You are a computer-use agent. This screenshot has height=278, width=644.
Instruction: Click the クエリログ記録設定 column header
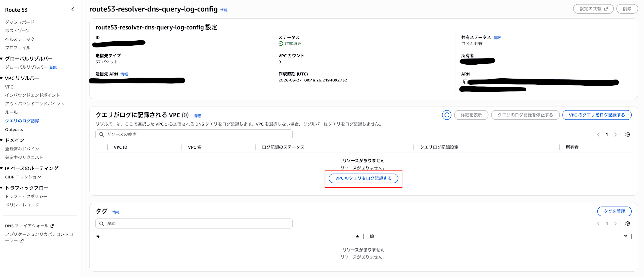439,147
